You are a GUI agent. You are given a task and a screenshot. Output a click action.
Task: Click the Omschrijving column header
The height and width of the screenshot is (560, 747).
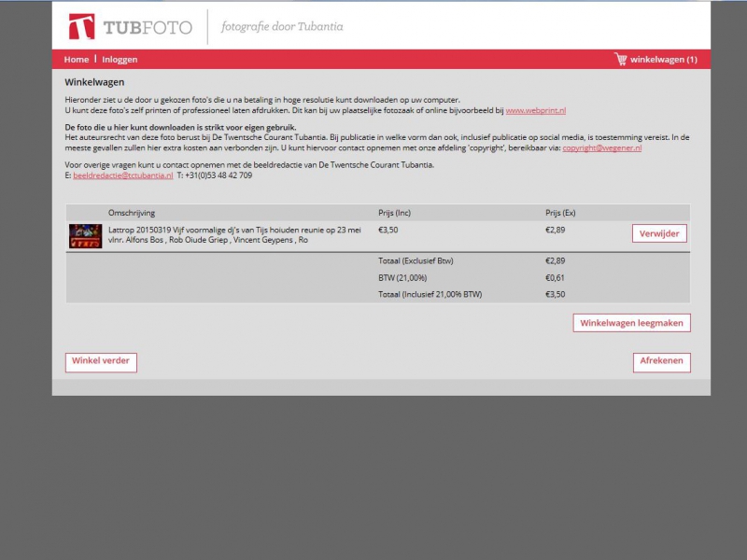(132, 213)
